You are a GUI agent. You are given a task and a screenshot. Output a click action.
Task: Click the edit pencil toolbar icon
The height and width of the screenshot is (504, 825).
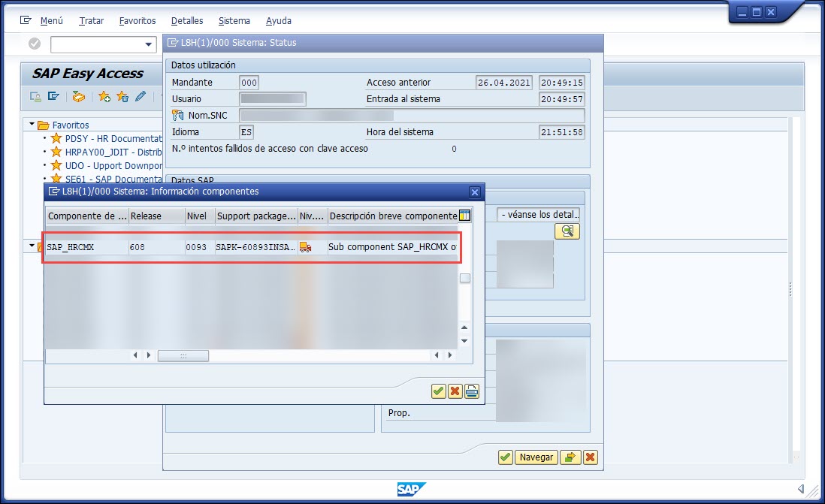point(140,96)
